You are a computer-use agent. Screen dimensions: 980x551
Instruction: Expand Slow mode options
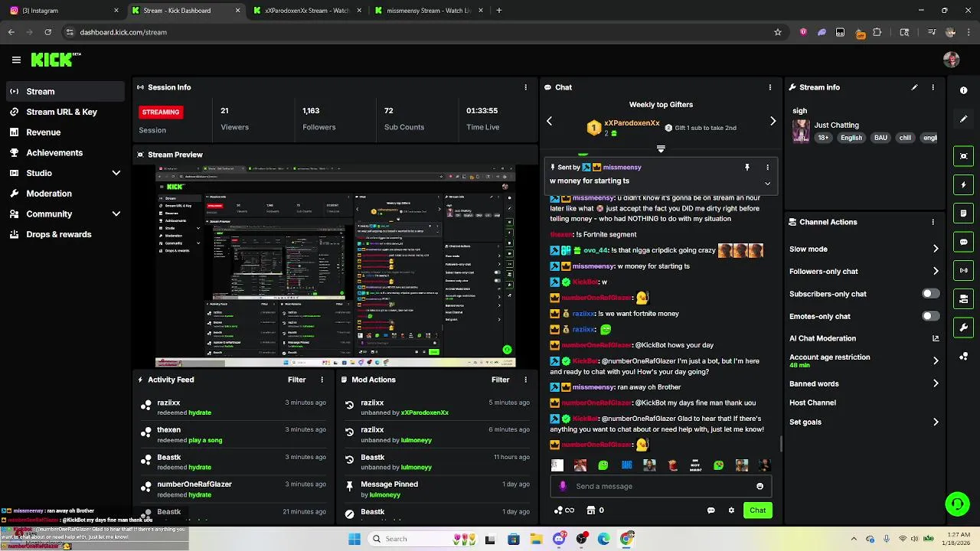[x=936, y=249]
